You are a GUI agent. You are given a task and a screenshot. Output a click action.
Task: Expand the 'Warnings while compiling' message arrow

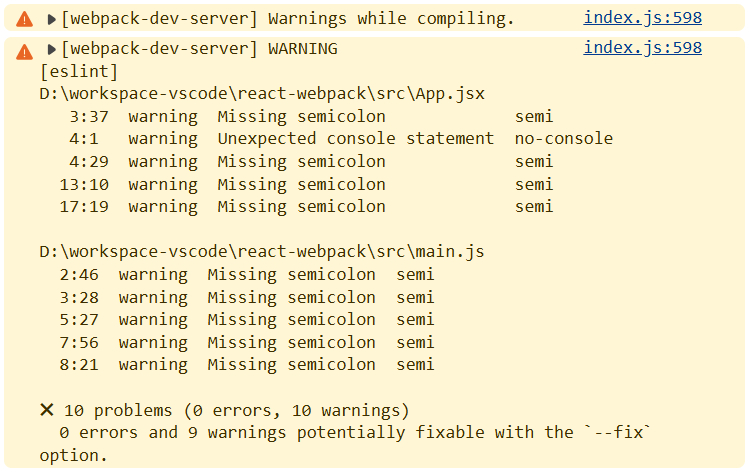tap(51, 20)
